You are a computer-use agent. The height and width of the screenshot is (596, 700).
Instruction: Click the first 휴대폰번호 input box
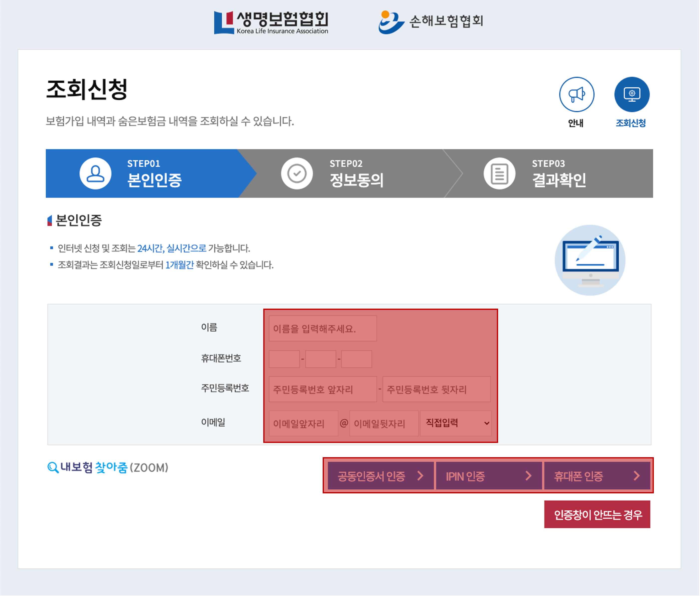[284, 359]
